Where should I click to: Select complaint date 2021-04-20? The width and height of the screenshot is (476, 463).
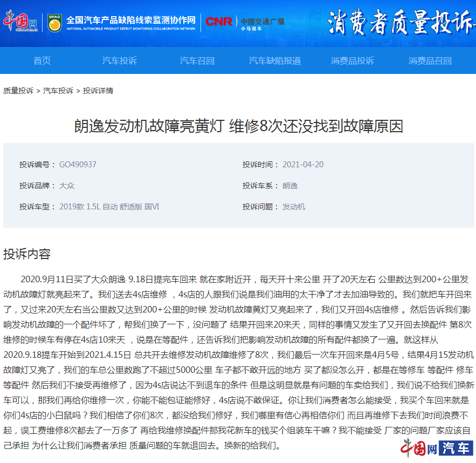303,165
